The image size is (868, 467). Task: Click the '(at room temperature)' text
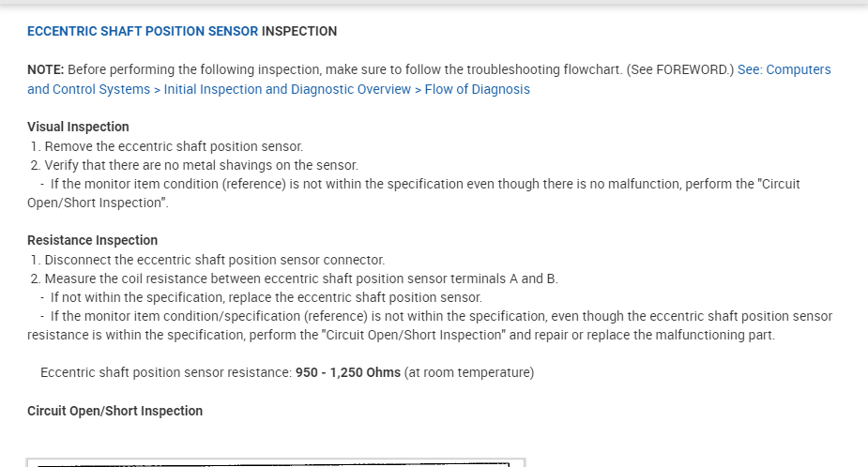(x=469, y=372)
